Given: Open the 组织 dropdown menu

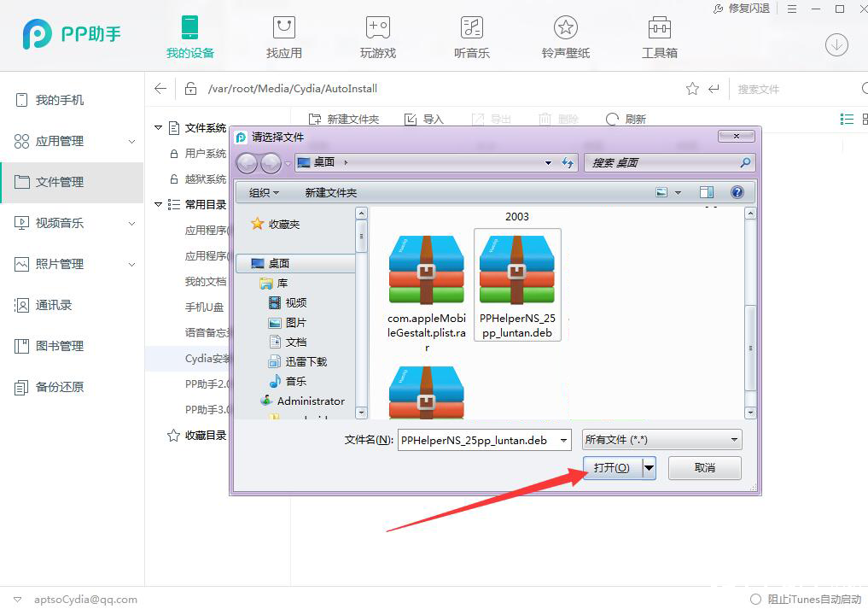Looking at the screenshot, I should tap(264, 193).
